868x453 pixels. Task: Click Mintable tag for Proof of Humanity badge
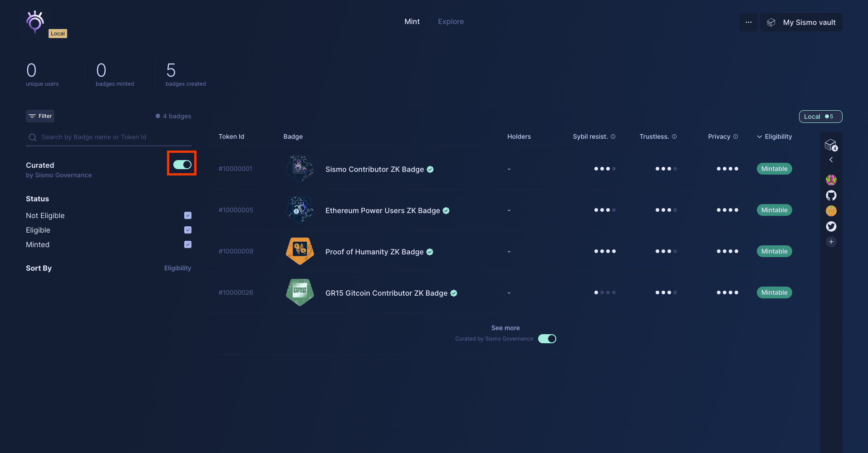(774, 251)
